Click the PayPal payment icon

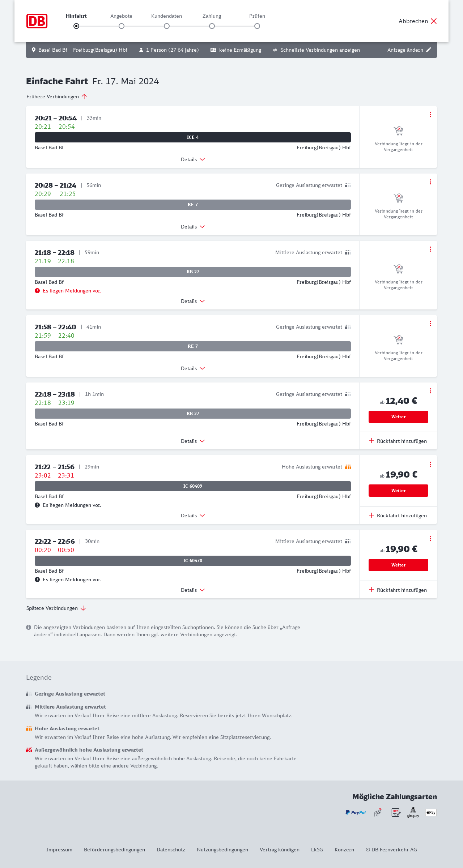(356, 812)
